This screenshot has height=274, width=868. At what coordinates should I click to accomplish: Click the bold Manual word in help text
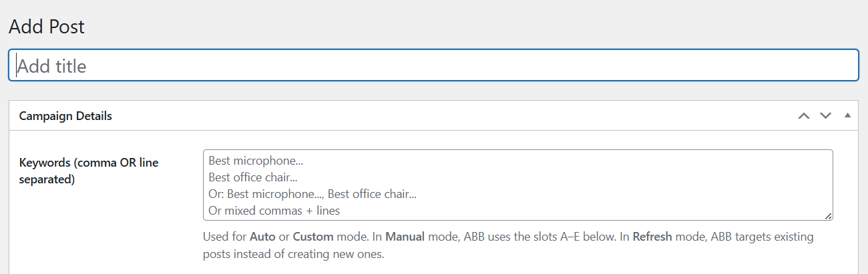pyautogui.click(x=405, y=237)
